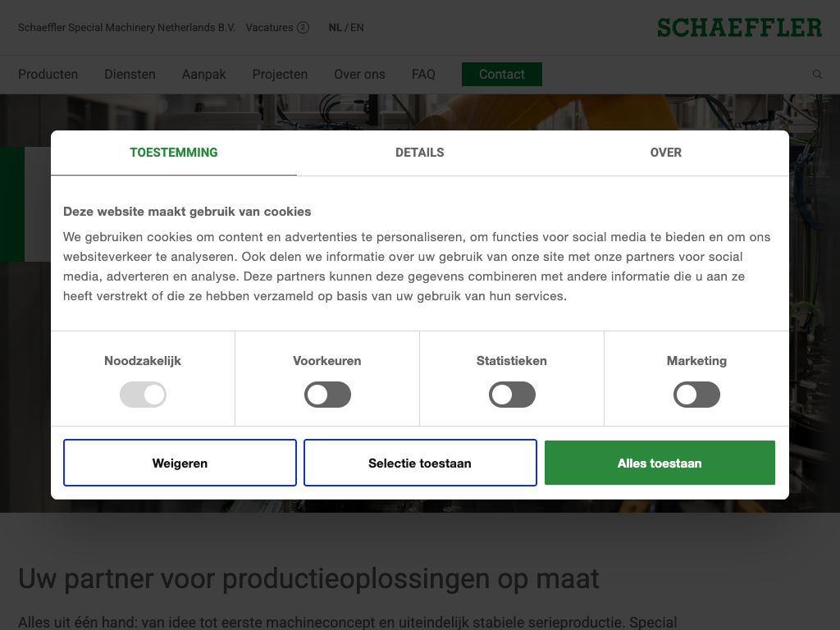Click the green Contact button
840x630 pixels.
pyautogui.click(x=501, y=75)
